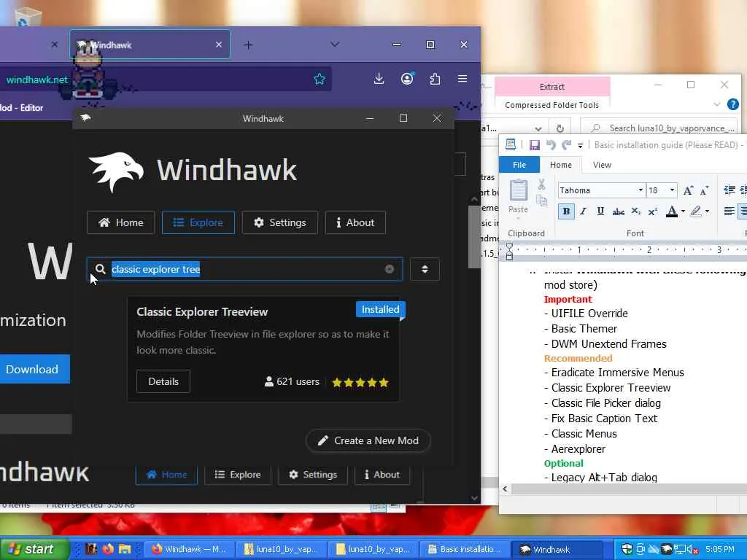Toggle Strikethrough formatting in WordPad
The width and height of the screenshot is (747, 560).
pos(619,211)
